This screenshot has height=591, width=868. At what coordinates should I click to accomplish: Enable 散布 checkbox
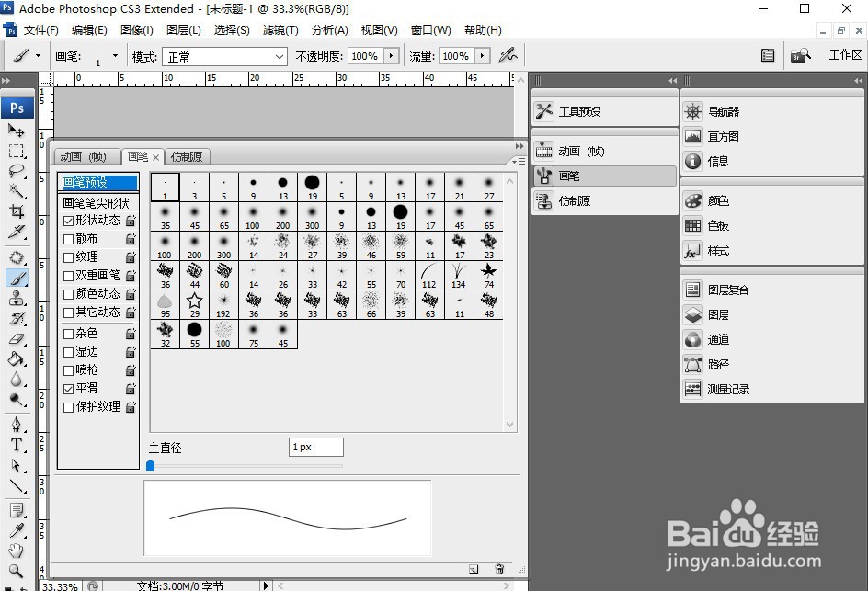point(69,239)
